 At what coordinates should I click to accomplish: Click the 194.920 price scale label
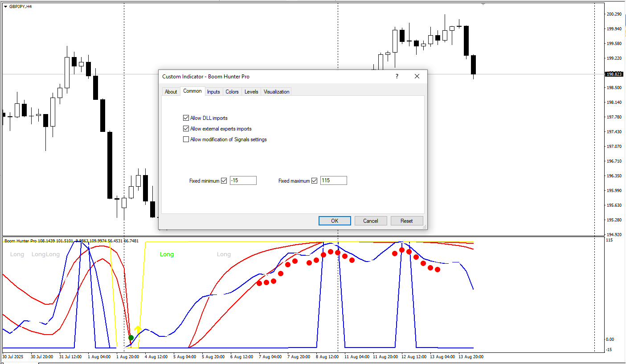click(614, 235)
